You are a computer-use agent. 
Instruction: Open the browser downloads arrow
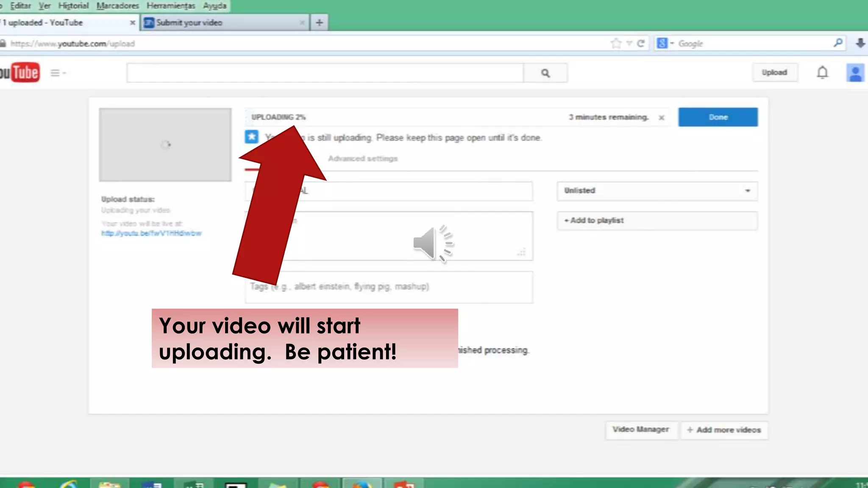[x=860, y=43]
